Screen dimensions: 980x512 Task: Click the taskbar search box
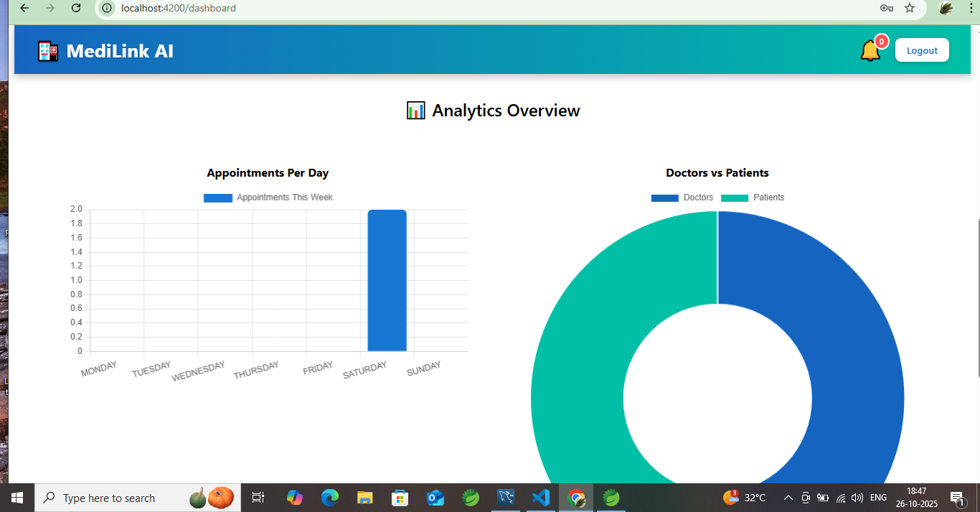136,498
